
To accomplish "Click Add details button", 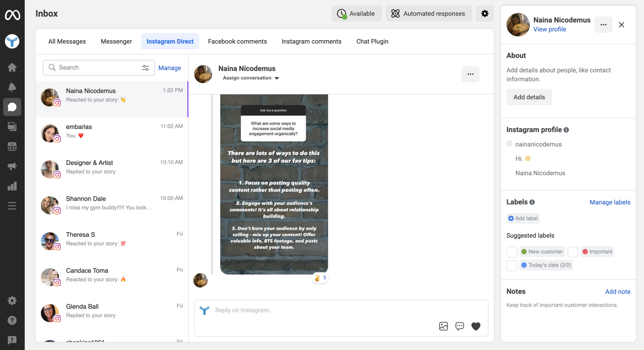I will click(529, 97).
